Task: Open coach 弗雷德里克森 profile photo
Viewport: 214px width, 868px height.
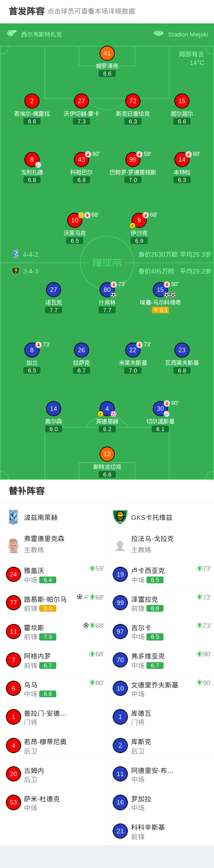Action: (x=14, y=545)
